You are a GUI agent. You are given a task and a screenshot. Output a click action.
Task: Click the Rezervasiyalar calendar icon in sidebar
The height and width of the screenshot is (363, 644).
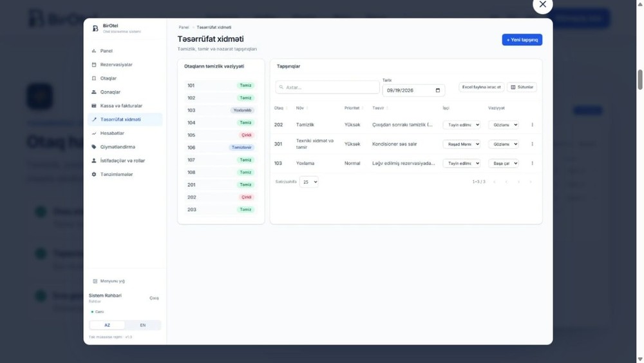coord(93,64)
